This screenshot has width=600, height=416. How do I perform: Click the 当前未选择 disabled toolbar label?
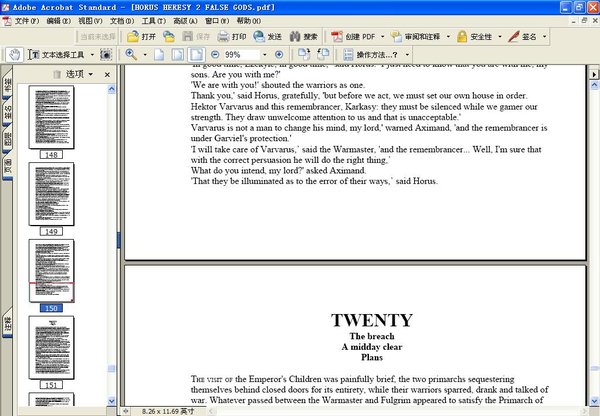98,37
